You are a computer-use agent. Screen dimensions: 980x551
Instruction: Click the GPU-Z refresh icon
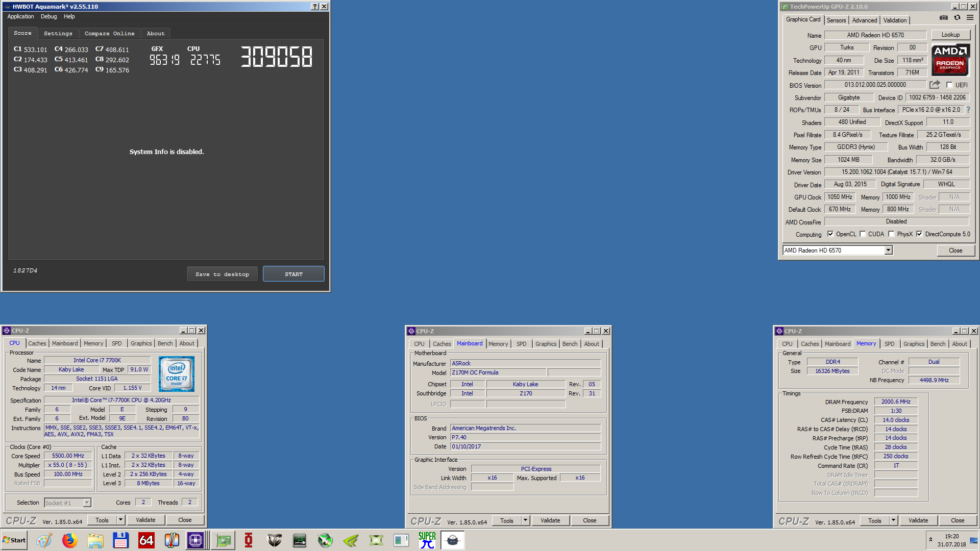[957, 17]
